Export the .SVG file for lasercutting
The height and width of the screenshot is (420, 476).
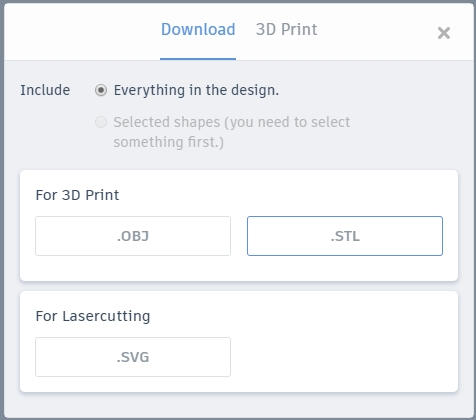click(133, 357)
